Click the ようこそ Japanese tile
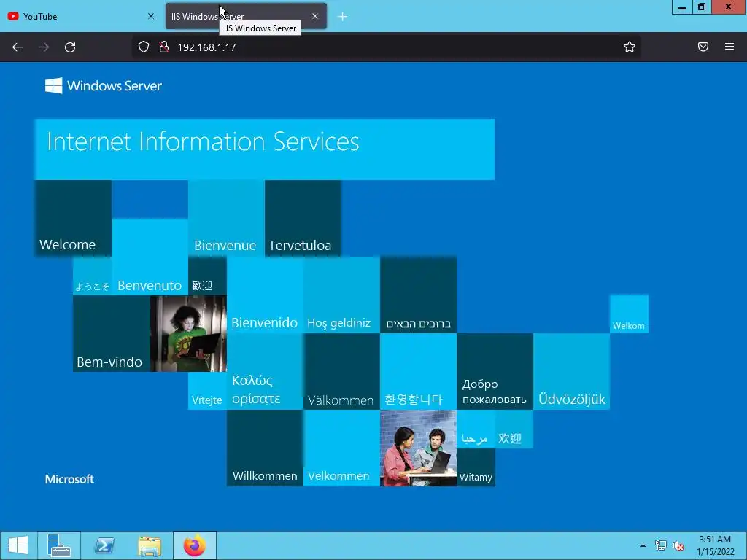Image resolution: width=747 pixels, height=560 pixels. click(x=93, y=276)
